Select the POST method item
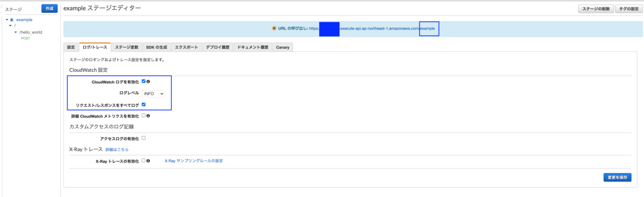This screenshot has width=644, height=197. (x=25, y=39)
